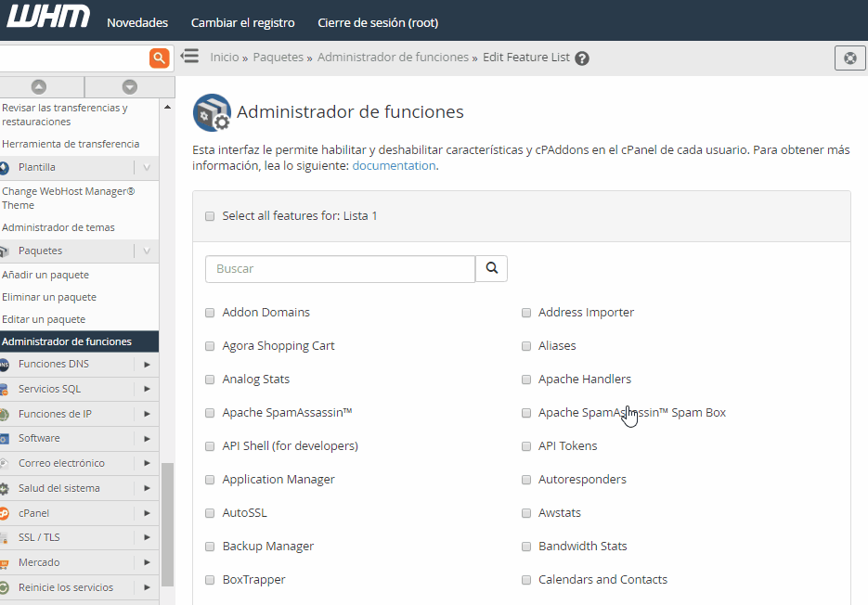Expand the Funciones DNS arrow
Viewport: 868px width, 605px height.
(147, 365)
